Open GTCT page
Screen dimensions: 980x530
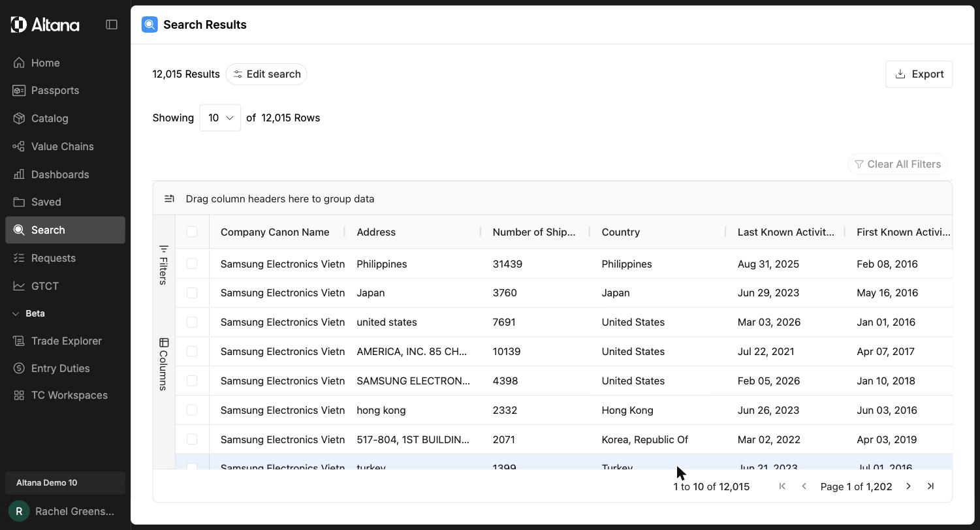point(65,286)
